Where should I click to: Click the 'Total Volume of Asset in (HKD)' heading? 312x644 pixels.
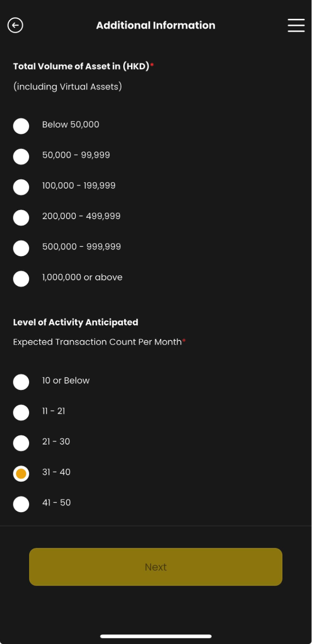[x=81, y=66]
